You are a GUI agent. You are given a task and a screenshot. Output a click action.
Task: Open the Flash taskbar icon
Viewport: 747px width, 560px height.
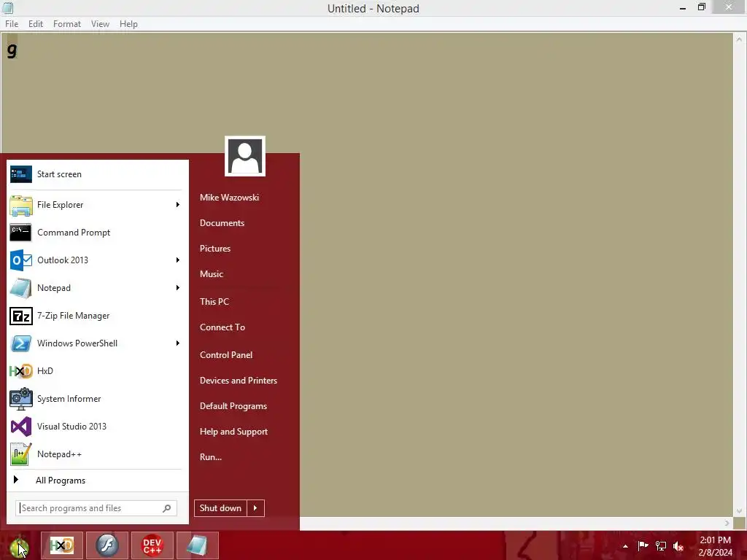click(107, 545)
